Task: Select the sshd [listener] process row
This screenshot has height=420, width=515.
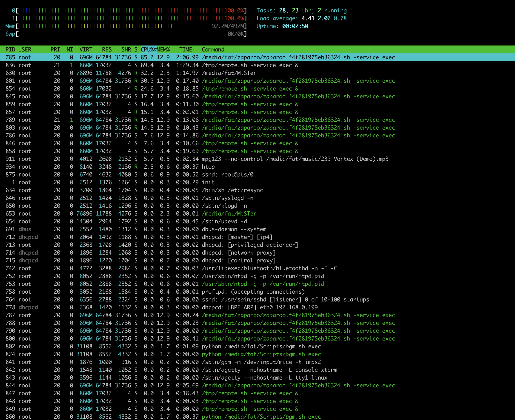Action: 257,300
